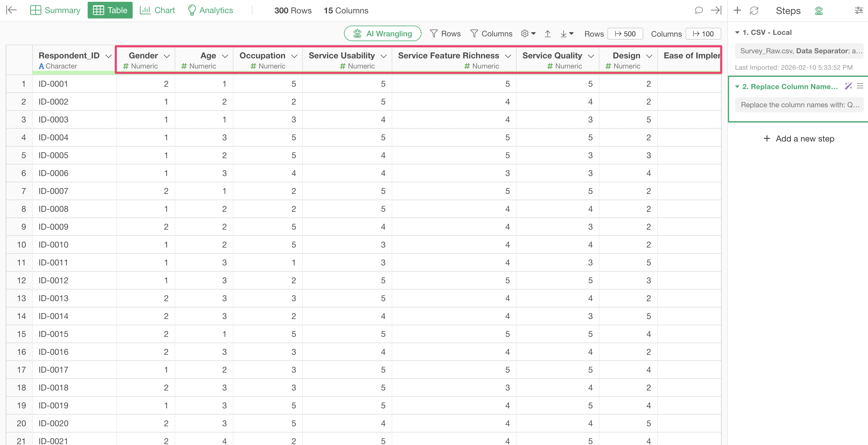868x445 pixels.
Task: Click the AI Wrangling button
Action: (382, 34)
